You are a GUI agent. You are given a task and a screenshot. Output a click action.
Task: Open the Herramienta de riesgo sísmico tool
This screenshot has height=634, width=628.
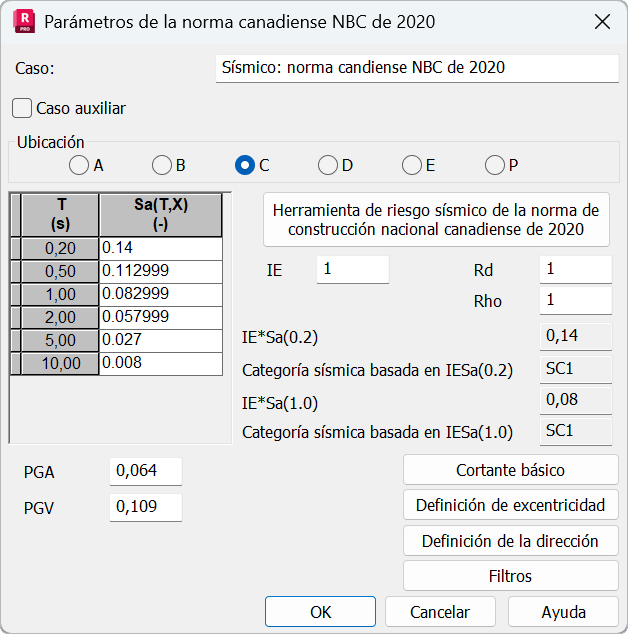click(x=436, y=220)
